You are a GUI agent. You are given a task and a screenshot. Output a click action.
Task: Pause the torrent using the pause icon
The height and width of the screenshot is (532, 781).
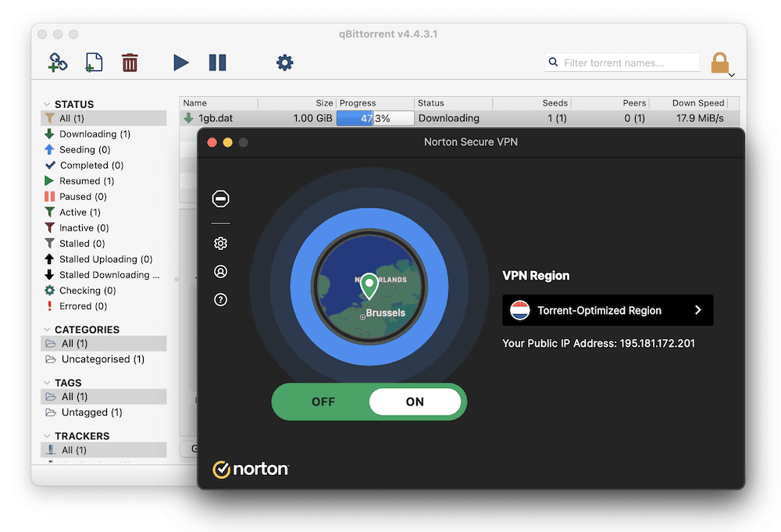(x=217, y=62)
